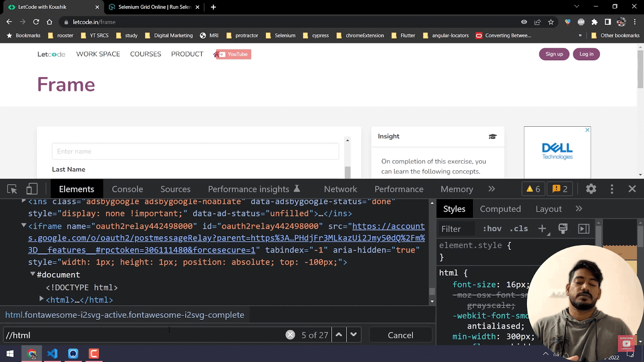The height and width of the screenshot is (362, 644).
Task: Close the Dell advertisement
Action: click(587, 130)
